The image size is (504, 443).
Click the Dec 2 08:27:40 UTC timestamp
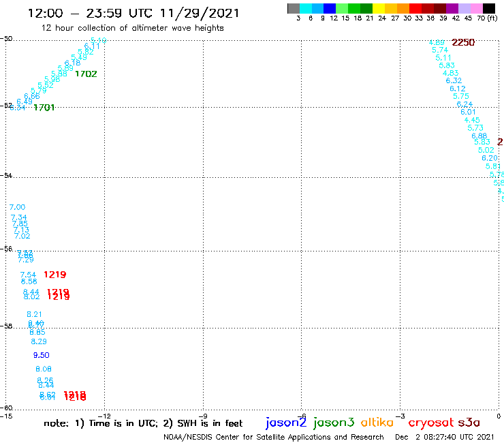(x=445, y=437)
